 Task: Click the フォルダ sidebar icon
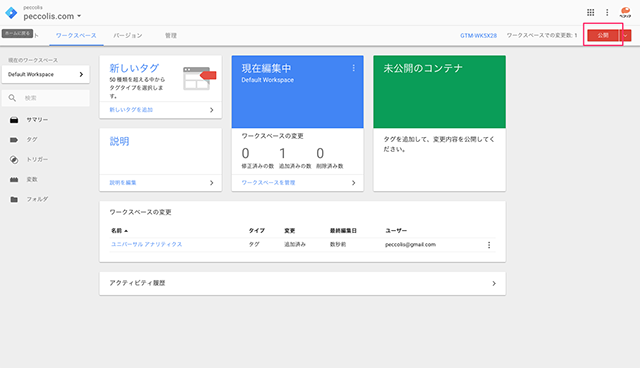[x=14, y=199]
